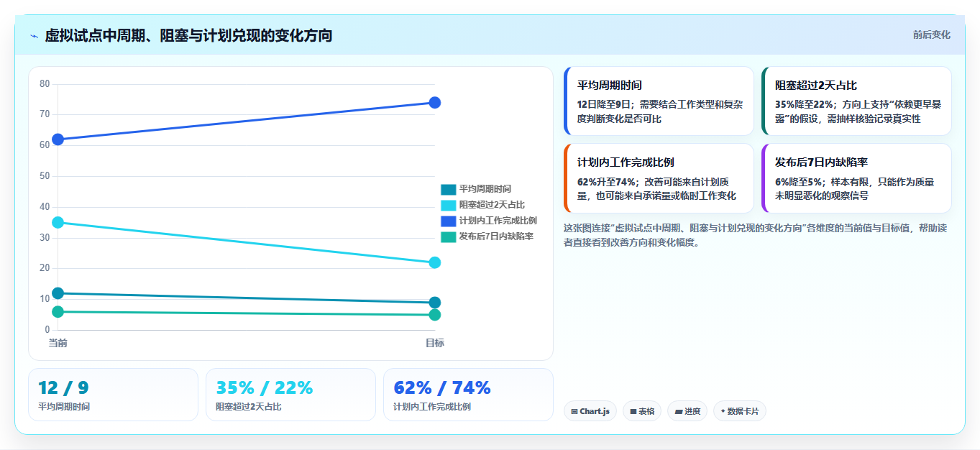This screenshot has height=450, width=980.
Task: Click the 12 data point at 当前
Action: coord(58,293)
